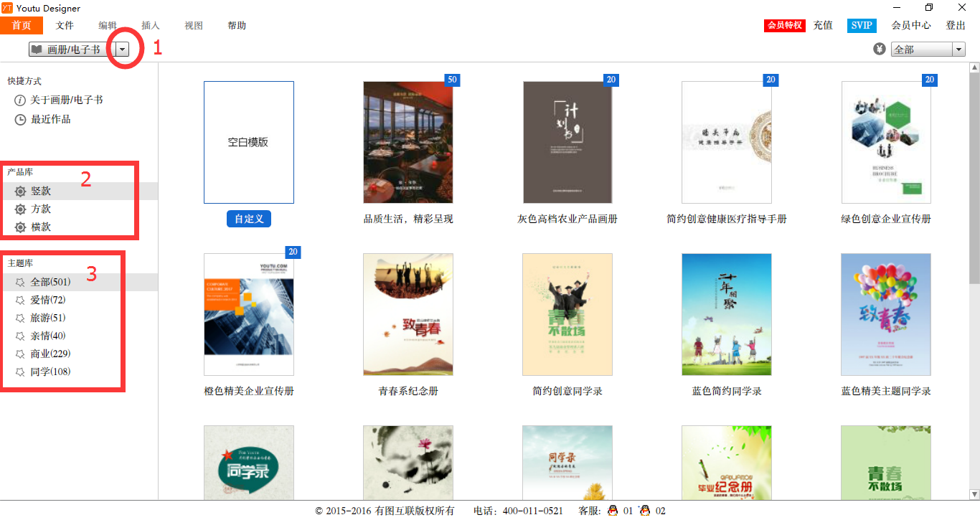The width and height of the screenshot is (980, 520).
Task: Click the 20 price badge on 橙色精美企业宣传册
Action: pyautogui.click(x=293, y=252)
